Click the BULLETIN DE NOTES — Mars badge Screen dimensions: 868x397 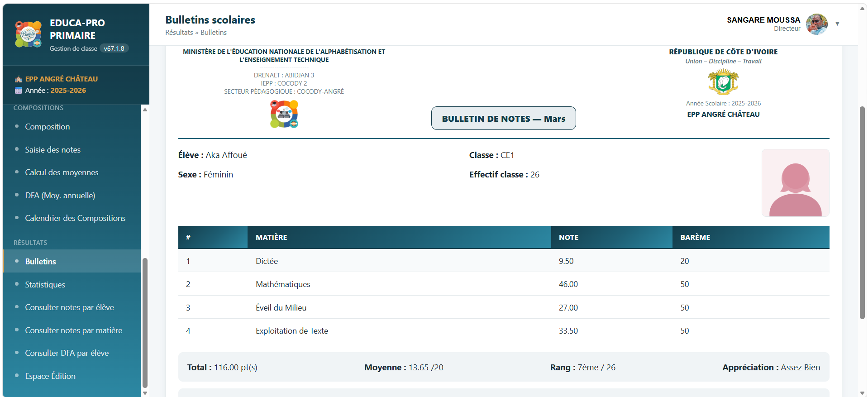coord(504,119)
